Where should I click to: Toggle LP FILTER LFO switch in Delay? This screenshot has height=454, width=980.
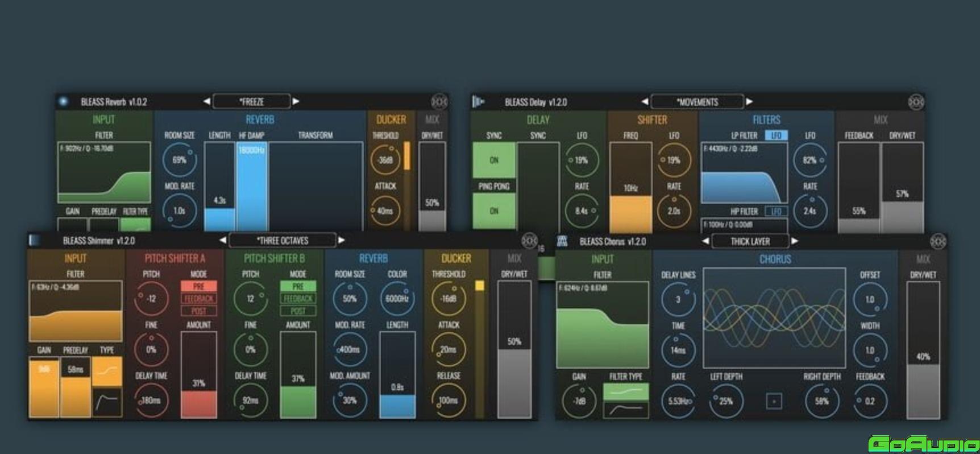click(776, 135)
